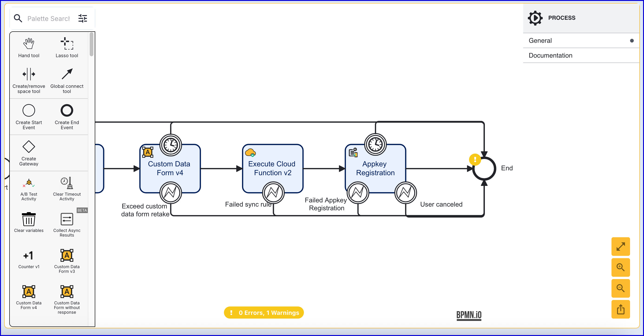Viewport: 644px width, 336px height.
Task: Click the zoom in button
Action: [x=621, y=267]
